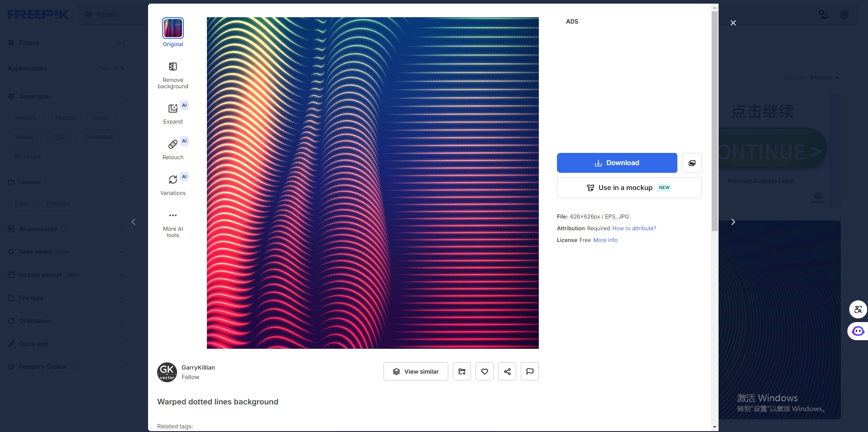The image size is (868, 432).
Task: Click the blue Download button
Action: [x=617, y=163]
